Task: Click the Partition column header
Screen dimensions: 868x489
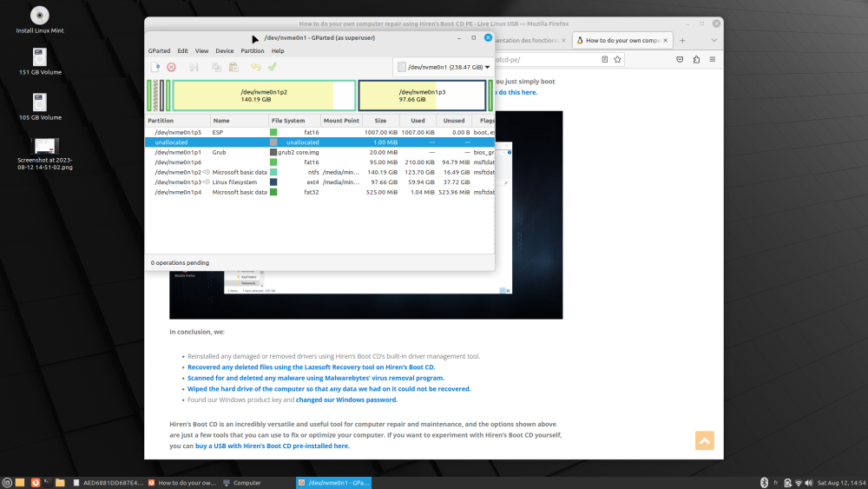Action: [x=178, y=121]
